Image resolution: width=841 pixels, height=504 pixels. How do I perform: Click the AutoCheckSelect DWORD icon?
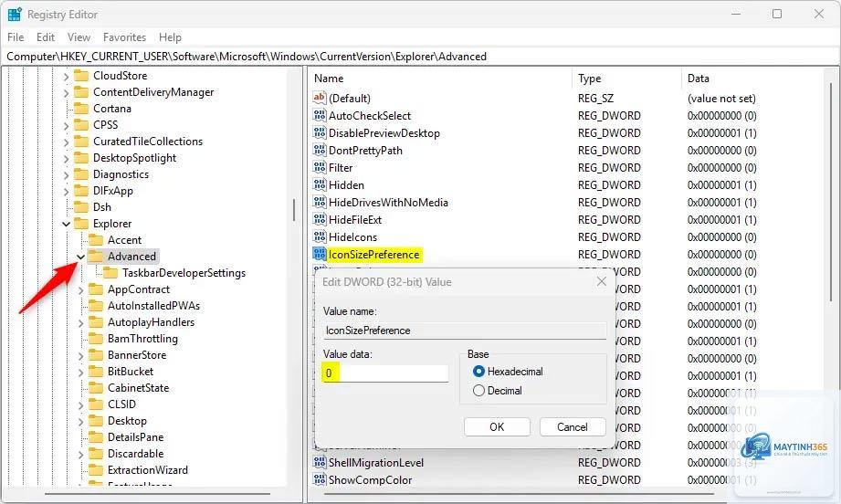[319, 115]
